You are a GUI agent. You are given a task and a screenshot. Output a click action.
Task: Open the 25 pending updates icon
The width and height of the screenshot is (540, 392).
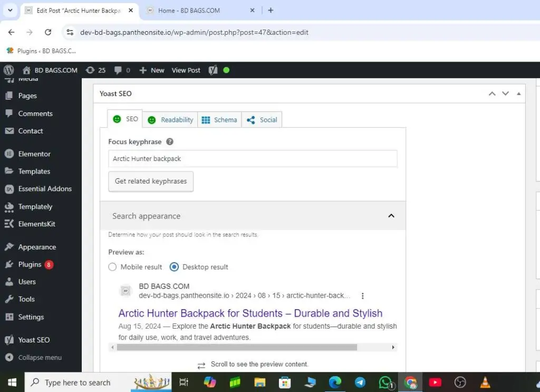tap(90, 70)
